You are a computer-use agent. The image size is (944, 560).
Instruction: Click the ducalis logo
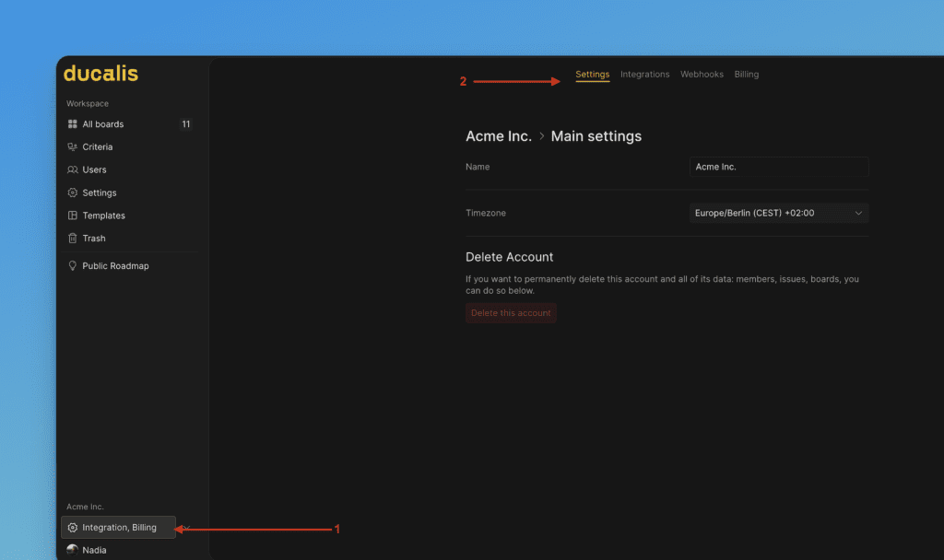pyautogui.click(x=100, y=74)
